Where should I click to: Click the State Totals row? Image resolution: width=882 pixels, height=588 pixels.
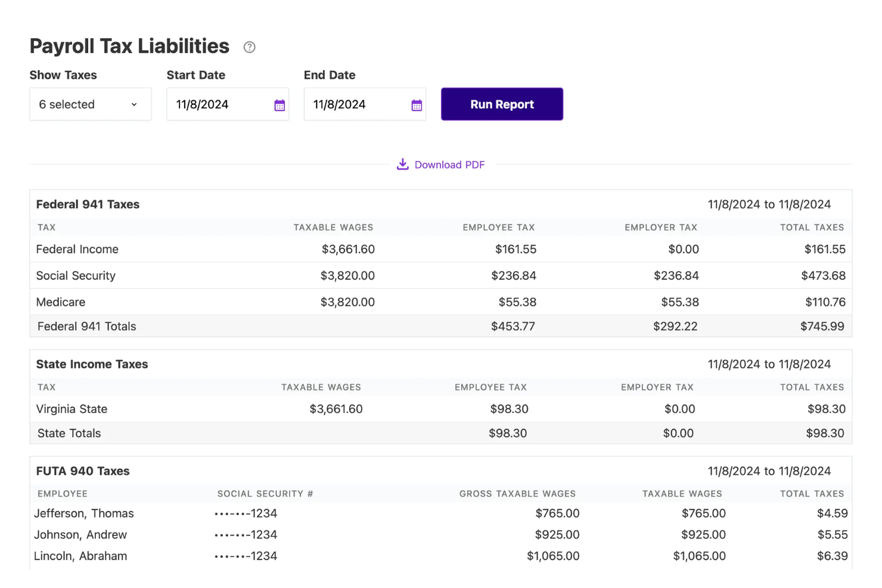coord(69,433)
